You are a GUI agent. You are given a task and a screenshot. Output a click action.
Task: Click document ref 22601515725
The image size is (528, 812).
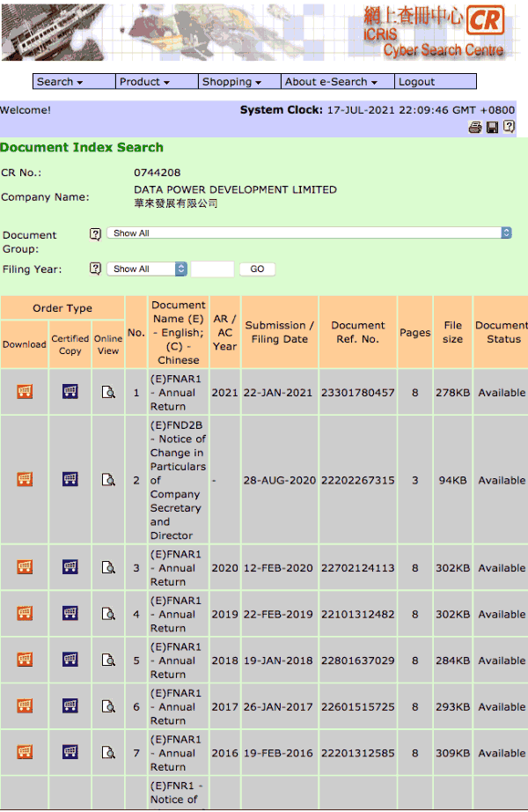357,706
